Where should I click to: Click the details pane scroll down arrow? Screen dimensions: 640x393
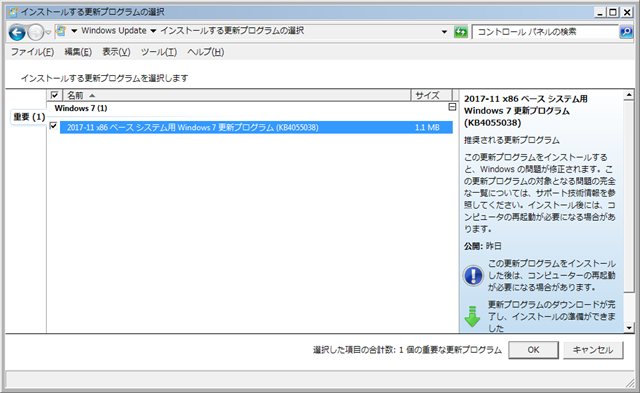click(629, 327)
